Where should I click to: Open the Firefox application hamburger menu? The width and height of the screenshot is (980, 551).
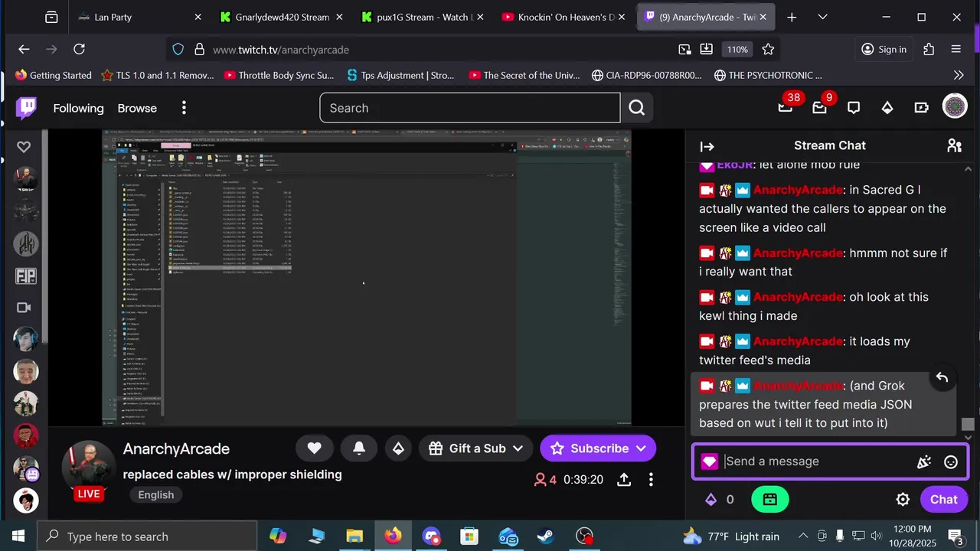point(955,49)
